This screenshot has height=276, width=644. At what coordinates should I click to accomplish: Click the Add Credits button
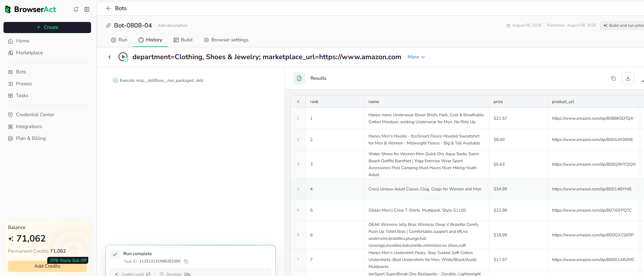click(x=47, y=266)
